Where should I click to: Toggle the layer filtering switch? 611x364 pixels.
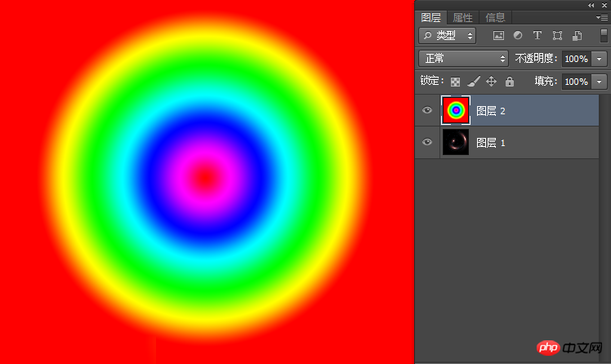pyautogui.click(x=604, y=36)
